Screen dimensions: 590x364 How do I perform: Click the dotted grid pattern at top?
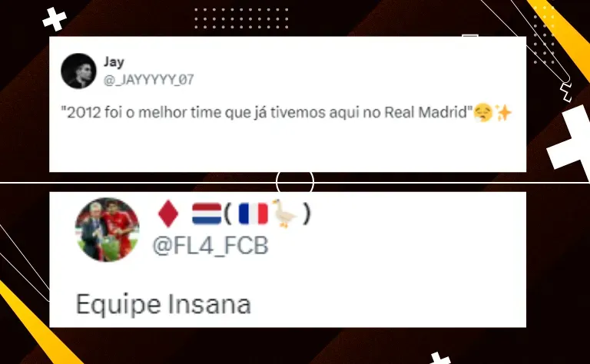click(x=241, y=18)
